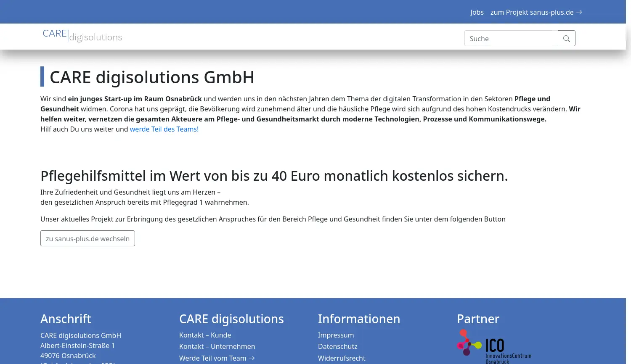
Task: Open the Datenschutz link
Action: [337, 346]
